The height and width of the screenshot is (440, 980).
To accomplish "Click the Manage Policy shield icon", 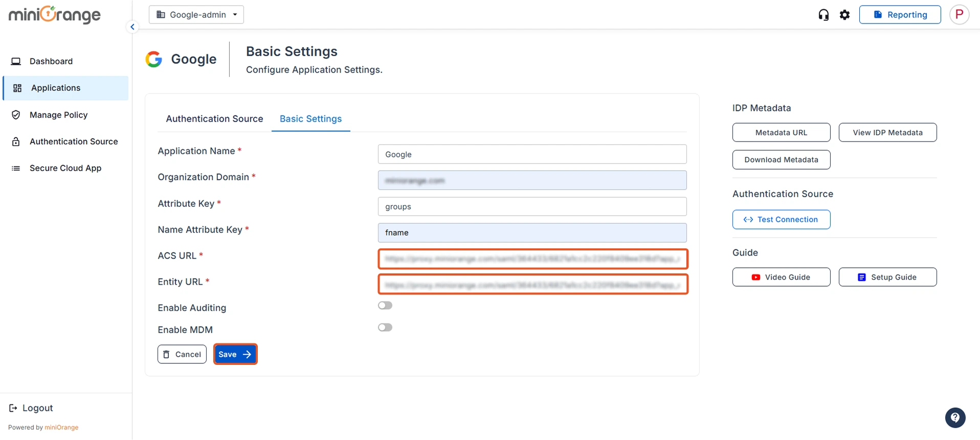I will click(x=16, y=115).
